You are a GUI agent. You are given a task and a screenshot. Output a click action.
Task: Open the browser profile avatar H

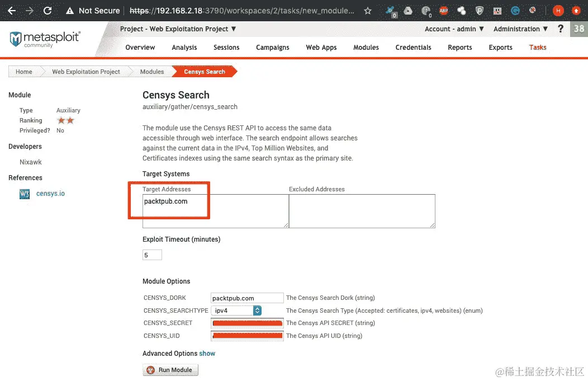click(558, 11)
